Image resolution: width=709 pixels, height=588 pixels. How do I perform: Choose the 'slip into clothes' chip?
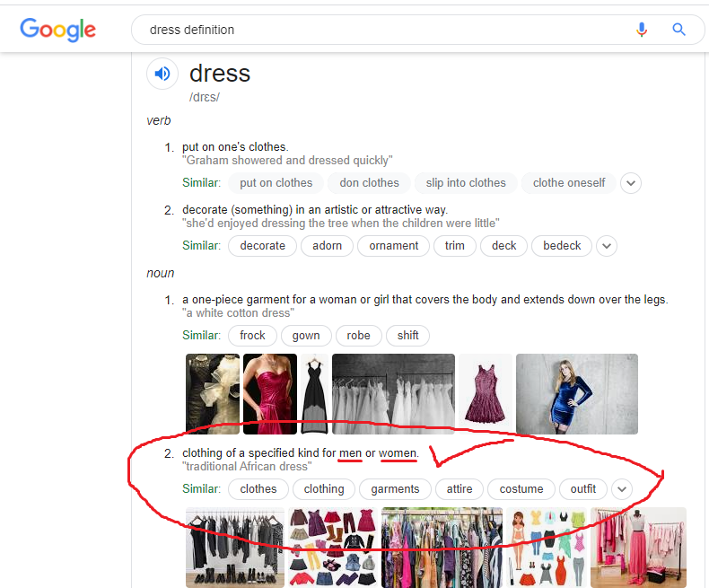click(466, 183)
